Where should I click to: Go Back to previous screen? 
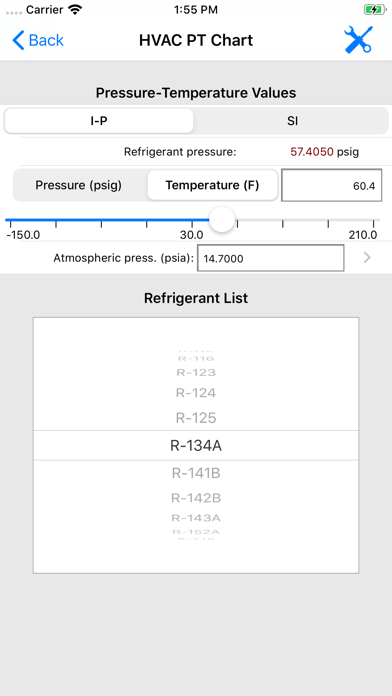pos(38,40)
